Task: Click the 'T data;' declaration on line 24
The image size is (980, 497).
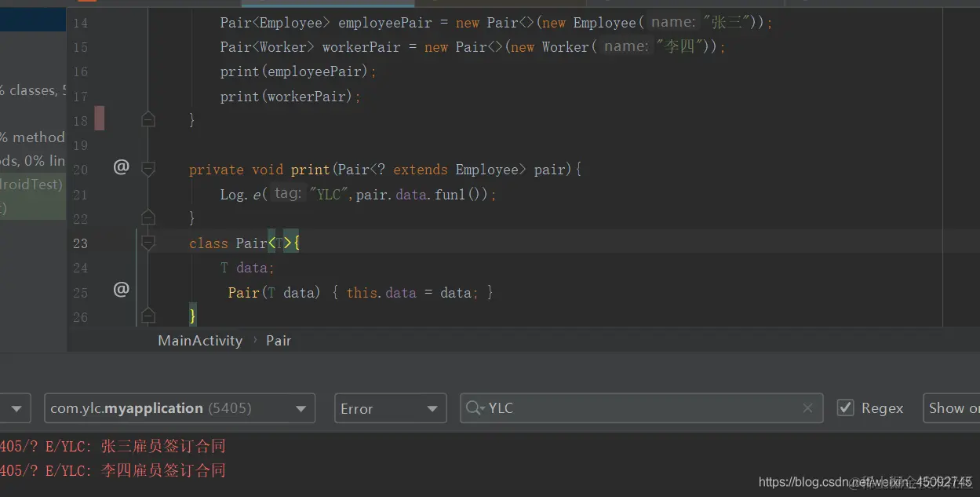Action: [x=247, y=268]
